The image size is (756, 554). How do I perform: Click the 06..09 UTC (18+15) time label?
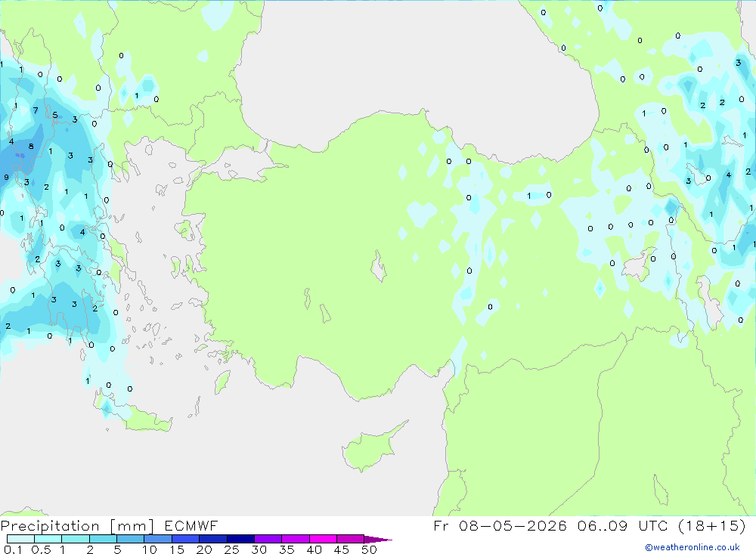tap(662, 525)
